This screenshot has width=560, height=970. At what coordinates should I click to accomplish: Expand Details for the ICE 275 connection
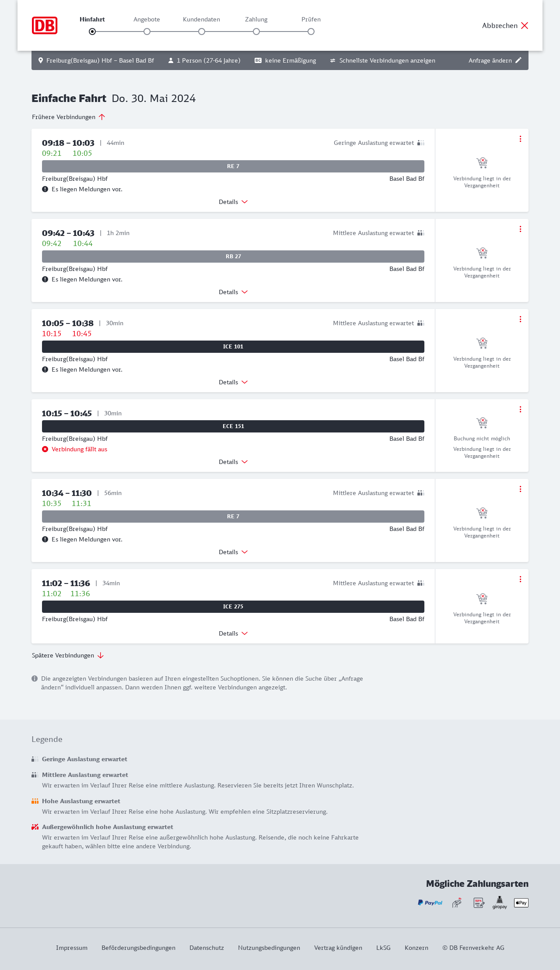(233, 633)
